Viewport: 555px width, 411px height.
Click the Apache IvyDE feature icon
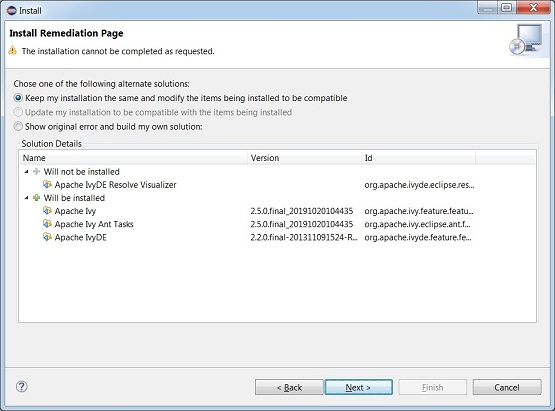(x=47, y=237)
